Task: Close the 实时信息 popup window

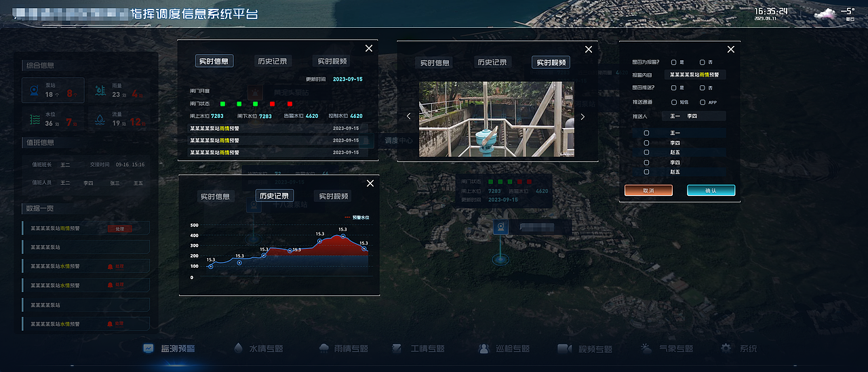Action: [x=369, y=48]
